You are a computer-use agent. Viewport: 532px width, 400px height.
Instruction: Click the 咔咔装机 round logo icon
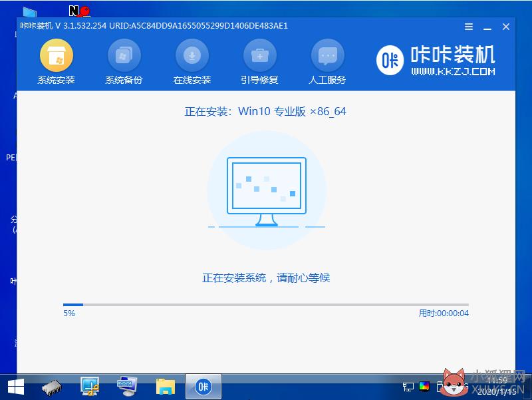point(390,61)
